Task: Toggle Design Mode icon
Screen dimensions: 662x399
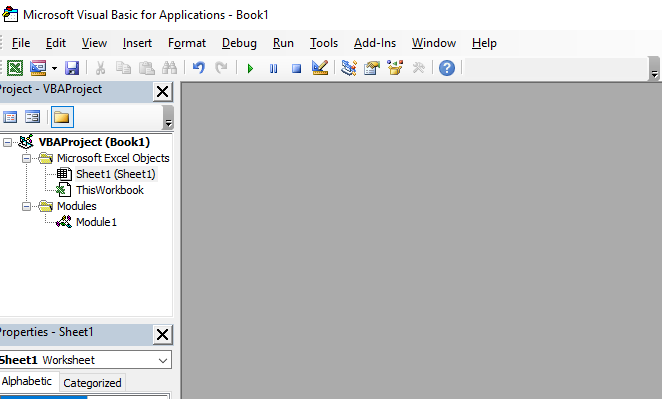Action: pyautogui.click(x=320, y=68)
